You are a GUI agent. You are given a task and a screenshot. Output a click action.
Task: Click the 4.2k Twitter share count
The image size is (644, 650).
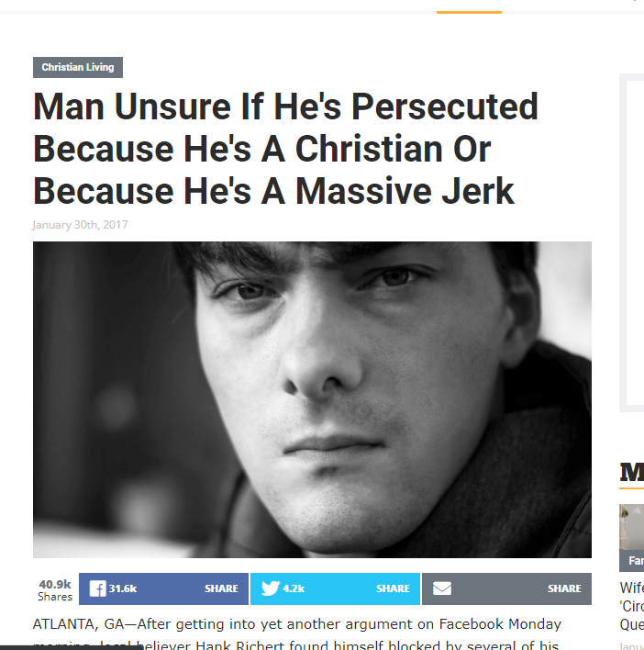coord(294,588)
